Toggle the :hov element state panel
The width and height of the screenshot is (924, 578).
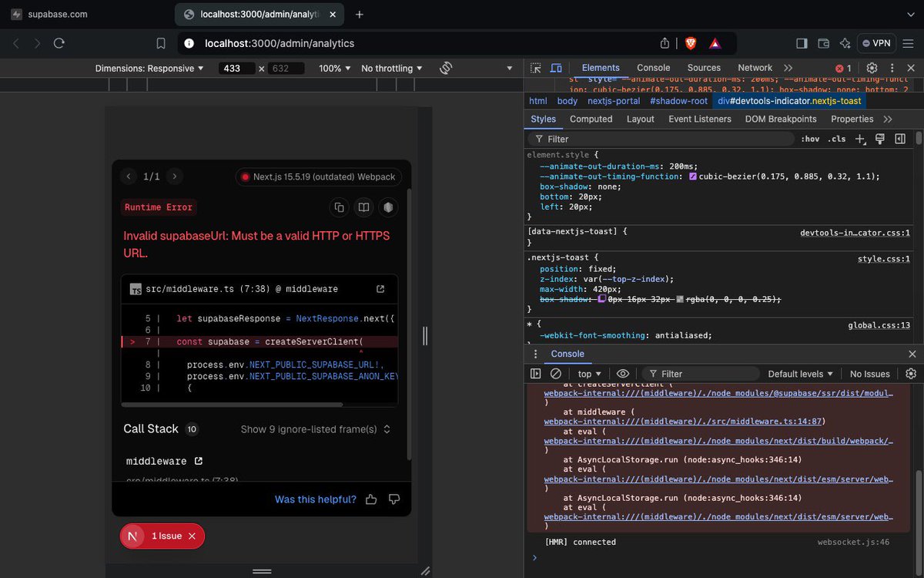pos(810,139)
